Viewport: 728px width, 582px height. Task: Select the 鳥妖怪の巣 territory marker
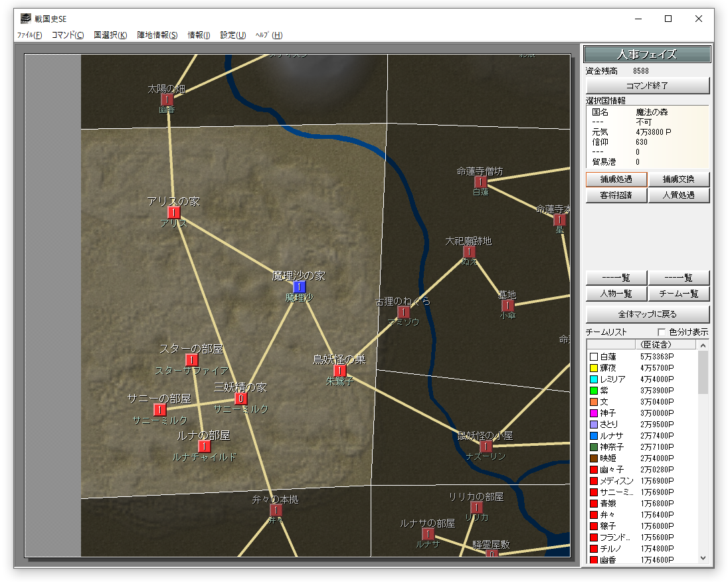[340, 371]
